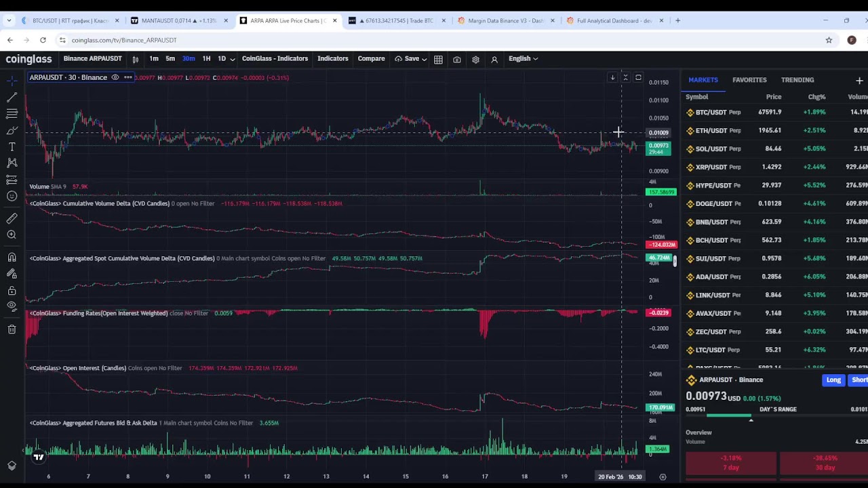Select the trend line drawing tool
Viewport: 868px width, 488px height.
pos(12,98)
